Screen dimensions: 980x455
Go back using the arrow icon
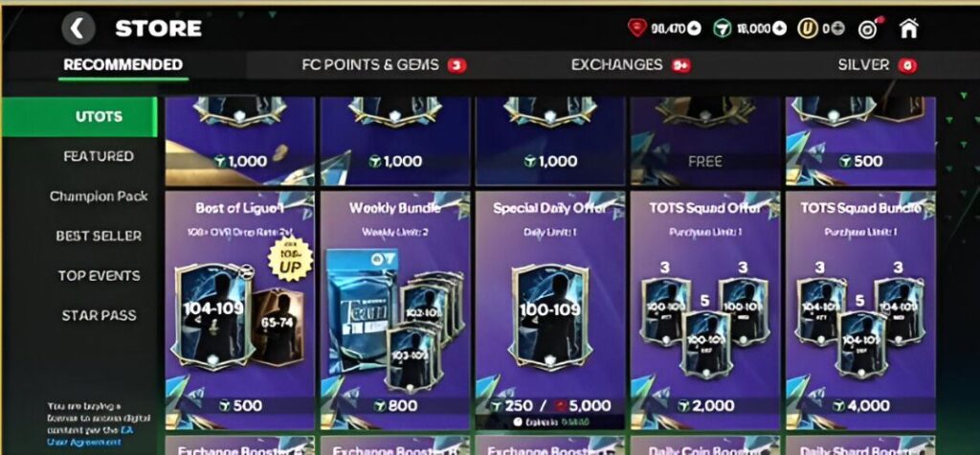(78, 28)
